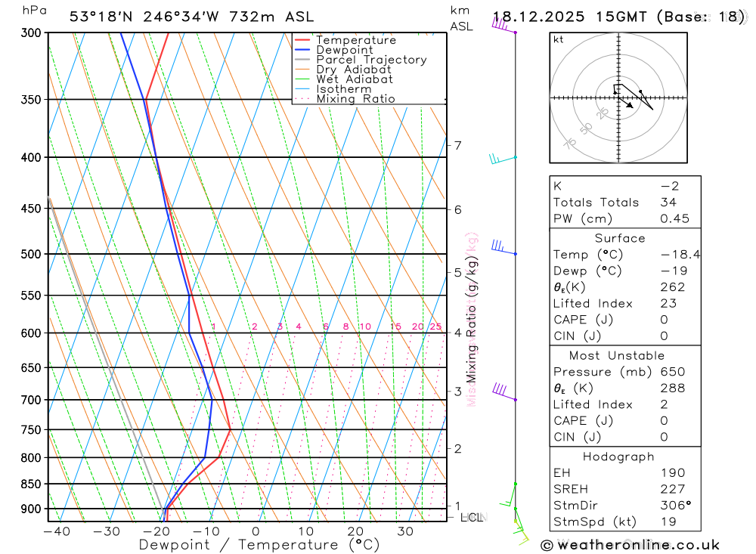Click the blue dewpoint line swatch in legend

click(x=302, y=50)
